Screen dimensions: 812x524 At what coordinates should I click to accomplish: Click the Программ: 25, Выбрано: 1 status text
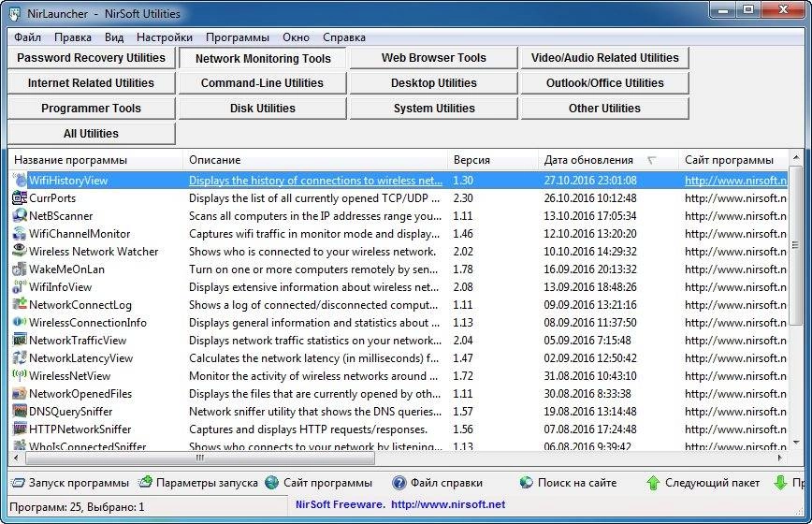click(x=77, y=507)
